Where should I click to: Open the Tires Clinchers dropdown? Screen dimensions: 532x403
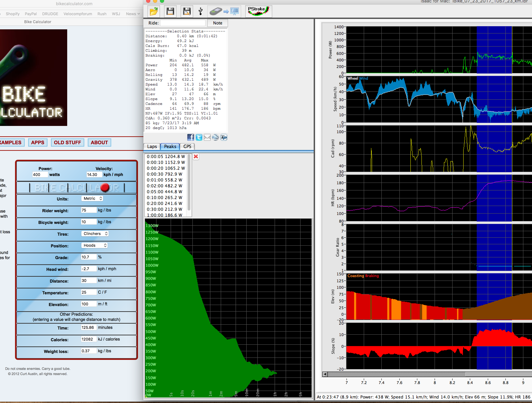95,233
